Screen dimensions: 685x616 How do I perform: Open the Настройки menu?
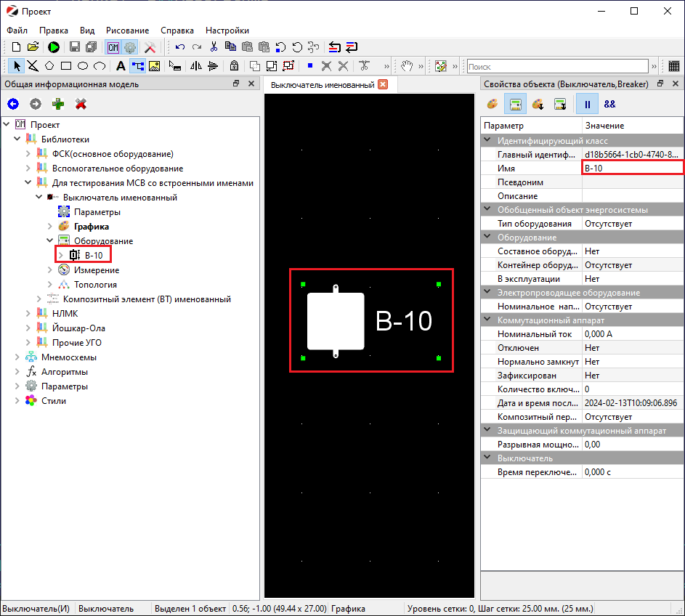(227, 31)
